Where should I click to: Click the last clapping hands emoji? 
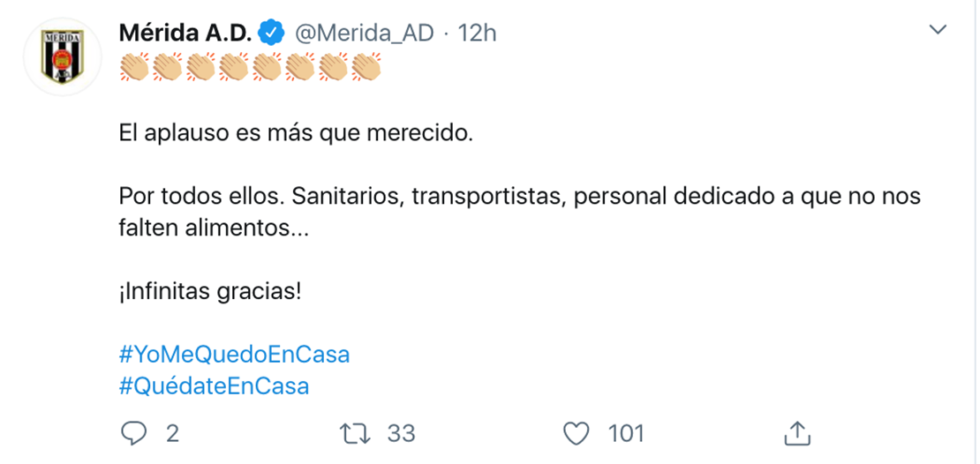(366, 67)
